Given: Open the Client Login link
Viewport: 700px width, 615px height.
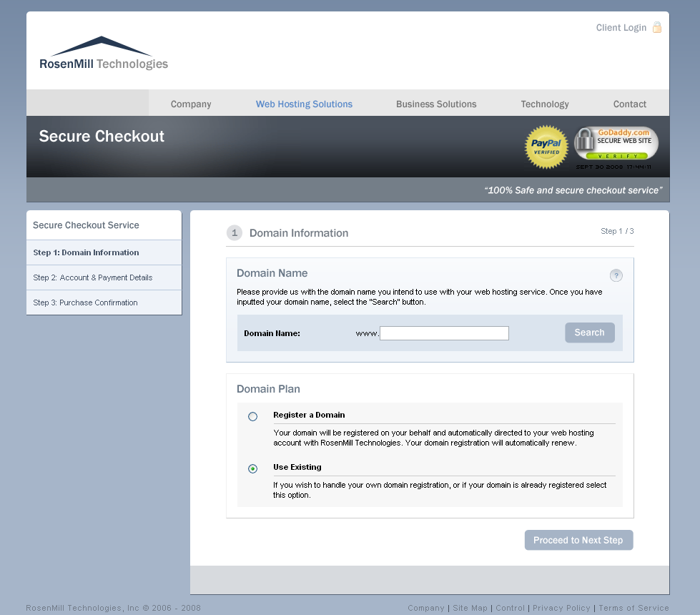Looking at the screenshot, I should tap(621, 28).
